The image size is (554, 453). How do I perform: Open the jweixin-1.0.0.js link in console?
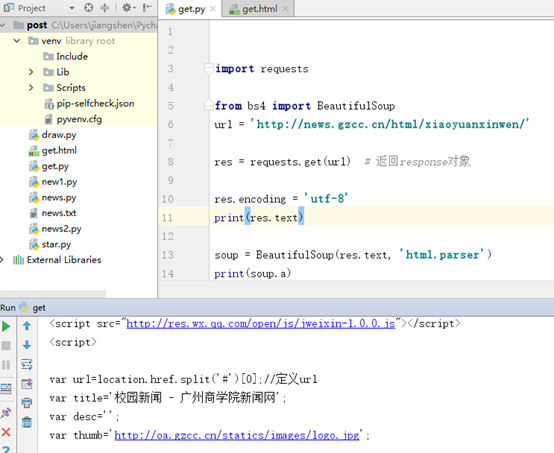260,324
